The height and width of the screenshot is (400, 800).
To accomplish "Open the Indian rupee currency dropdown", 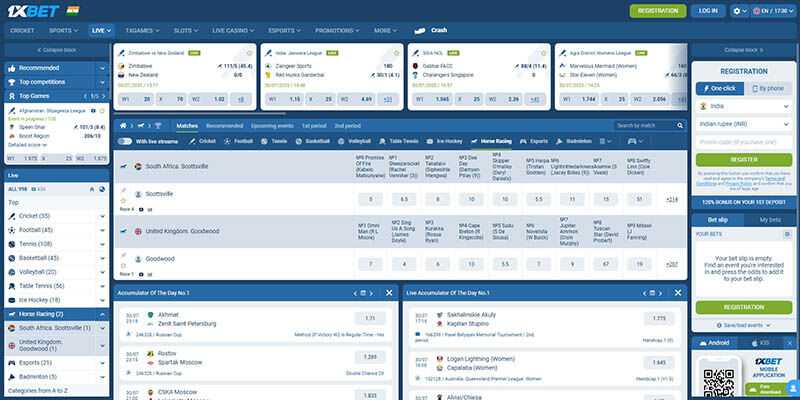I will click(744, 124).
